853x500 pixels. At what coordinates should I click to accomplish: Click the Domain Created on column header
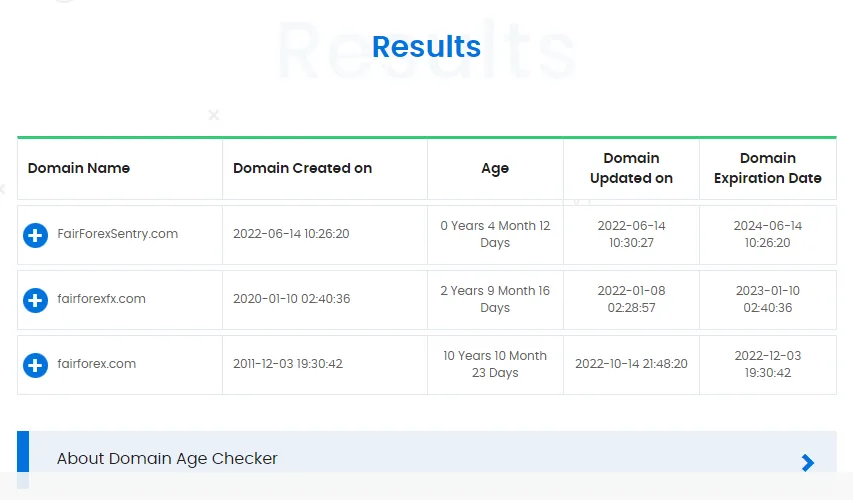coord(302,168)
